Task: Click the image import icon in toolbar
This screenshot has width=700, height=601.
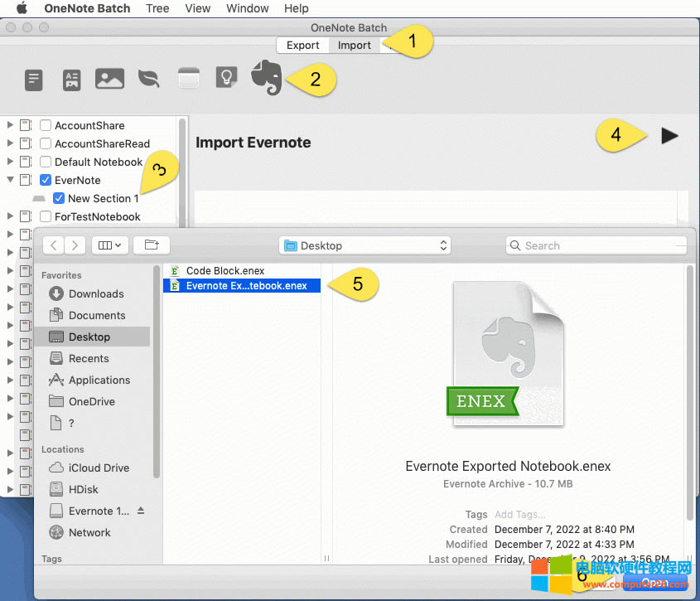Action: [109, 77]
